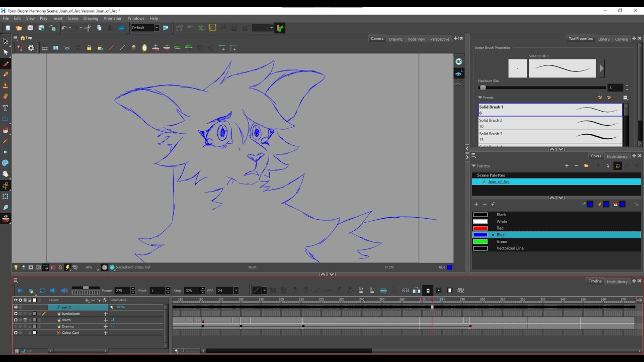This screenshot has width=644, height=362.
Task: Switch to the Library tab
Action: click(604, 39)
